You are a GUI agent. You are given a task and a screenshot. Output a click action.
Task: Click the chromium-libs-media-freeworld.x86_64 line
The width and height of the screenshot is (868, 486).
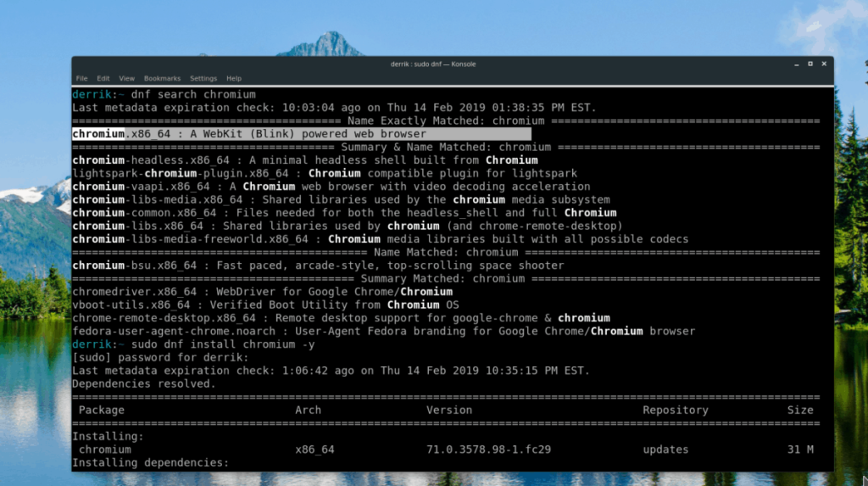(381, 239)
